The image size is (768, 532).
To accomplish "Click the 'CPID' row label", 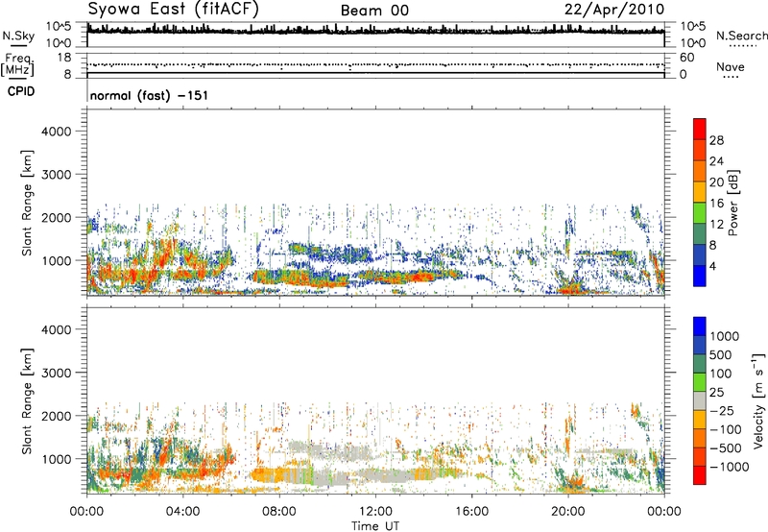I will pos(21,91).
